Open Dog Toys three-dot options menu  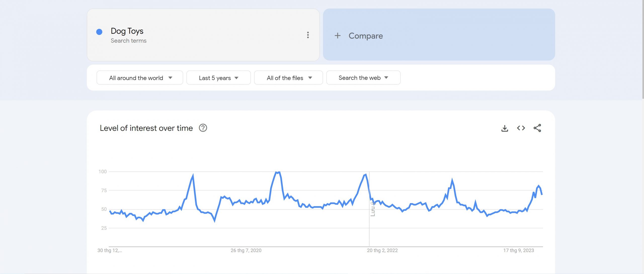308,35
